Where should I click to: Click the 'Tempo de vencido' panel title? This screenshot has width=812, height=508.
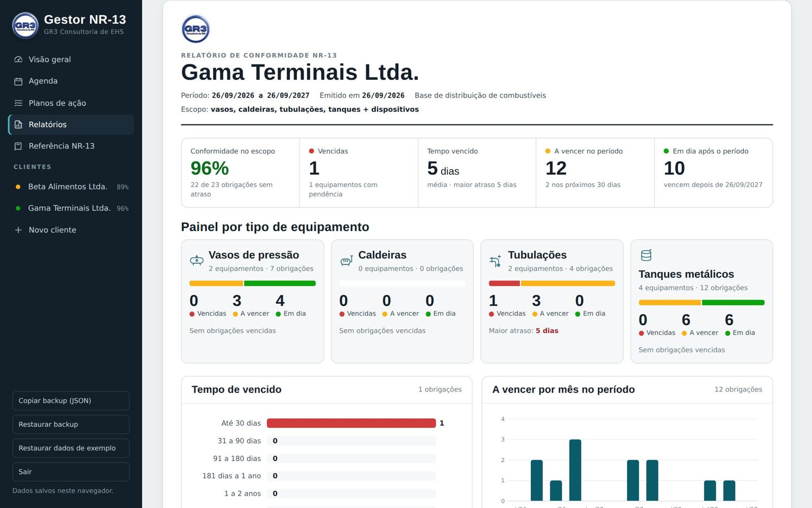pyautogui.click(x=236, y=390)
